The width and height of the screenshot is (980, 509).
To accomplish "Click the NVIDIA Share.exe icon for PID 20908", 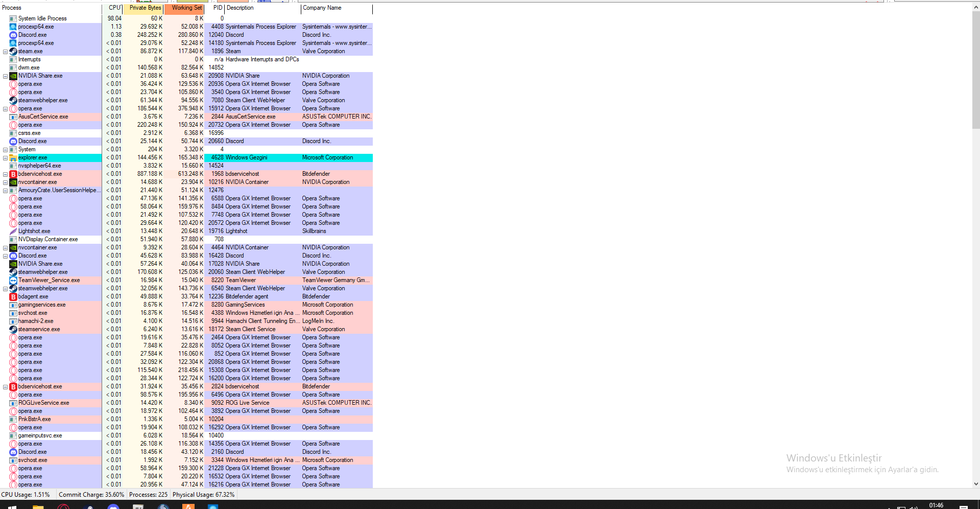I will coord(13,76).
